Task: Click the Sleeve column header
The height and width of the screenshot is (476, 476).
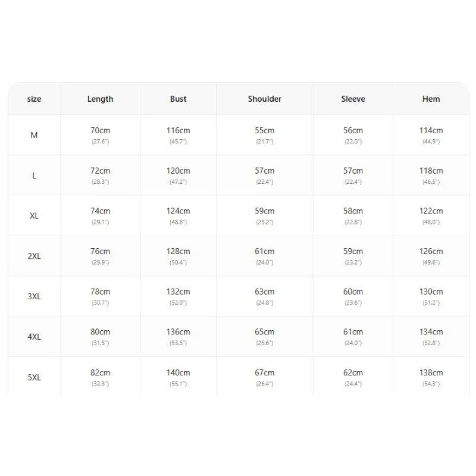Action: pos(353,99)
